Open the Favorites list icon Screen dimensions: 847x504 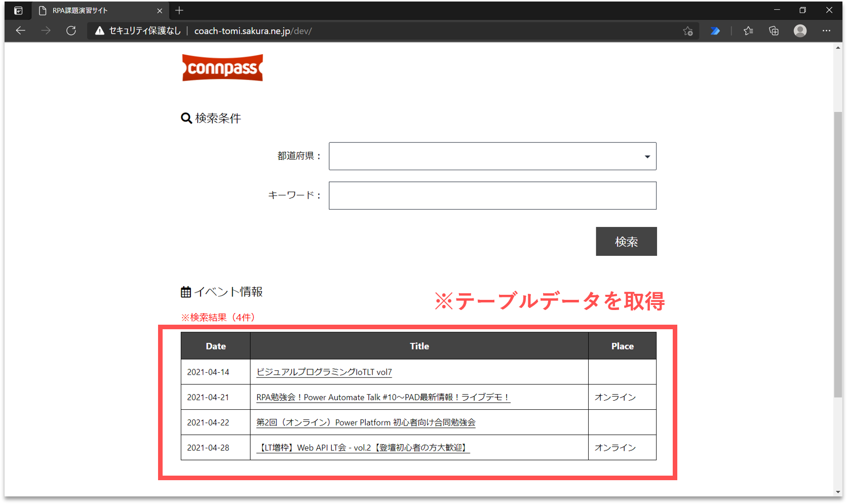click(748, 31)
